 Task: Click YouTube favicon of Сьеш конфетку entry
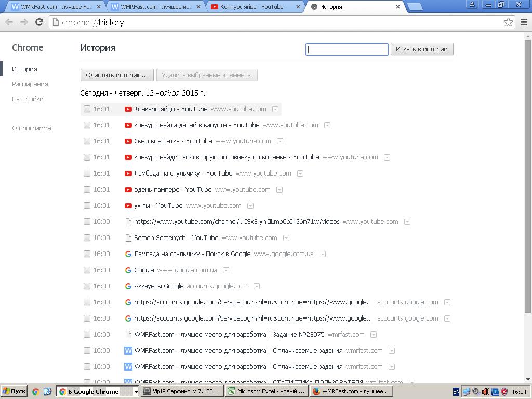(128, 141)
